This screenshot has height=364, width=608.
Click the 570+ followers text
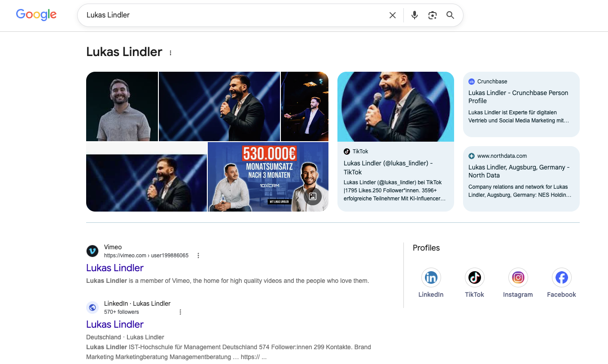(x=122, y=312)
